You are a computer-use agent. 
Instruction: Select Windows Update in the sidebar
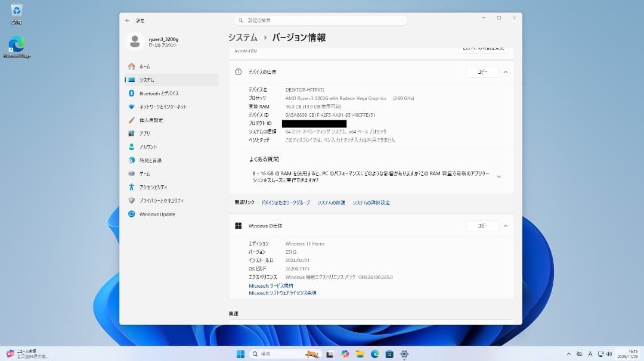[159, 214]
